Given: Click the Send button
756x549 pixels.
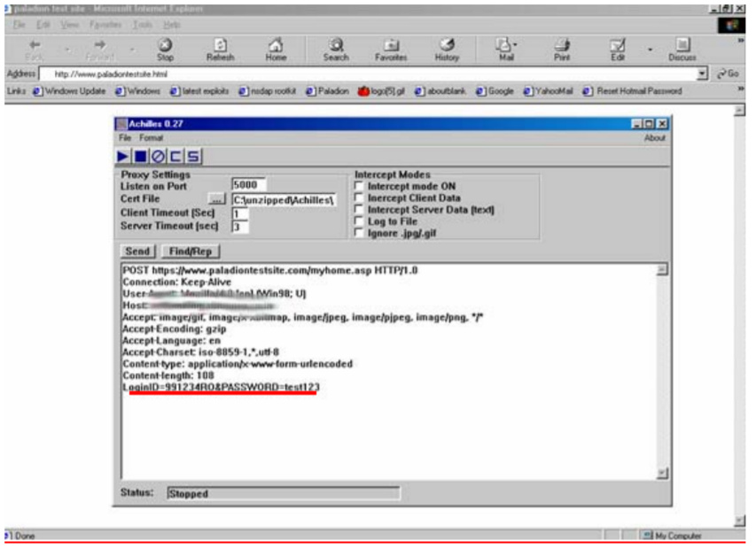Looking at the screenshot, I should click(137, 251).
